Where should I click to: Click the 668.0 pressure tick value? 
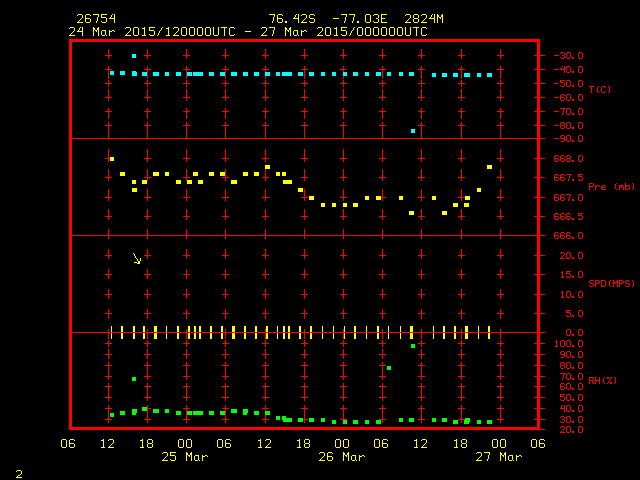pos(568,158)
